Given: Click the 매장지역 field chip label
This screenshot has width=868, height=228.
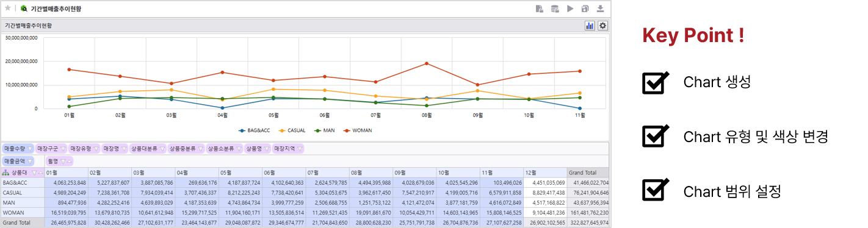Looking at the screenshot, I should tap(284, 149).
